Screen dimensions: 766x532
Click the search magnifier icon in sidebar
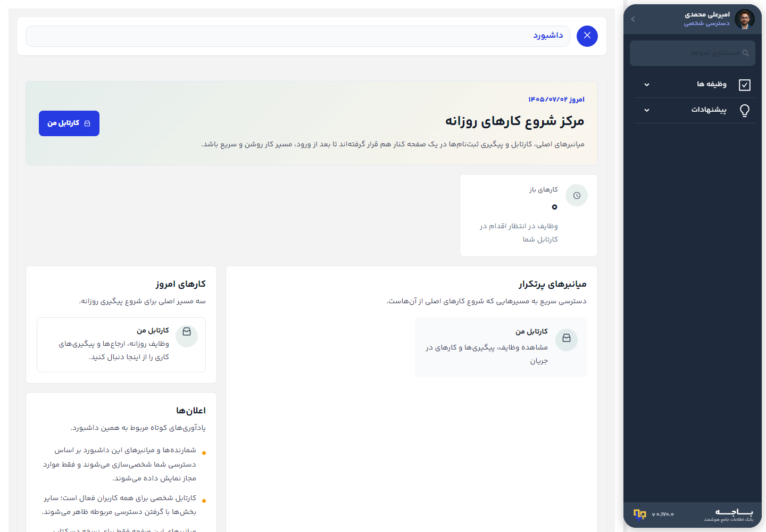745,53
